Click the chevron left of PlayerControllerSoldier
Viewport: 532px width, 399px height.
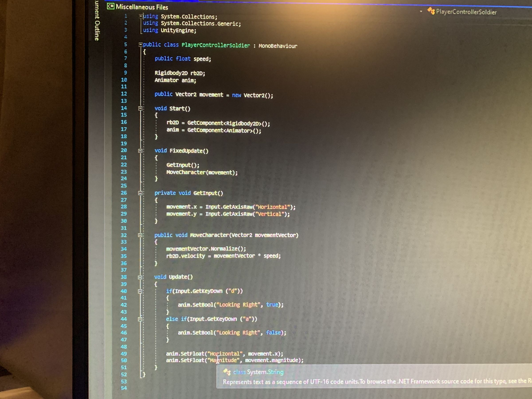[x=421, y=11]
